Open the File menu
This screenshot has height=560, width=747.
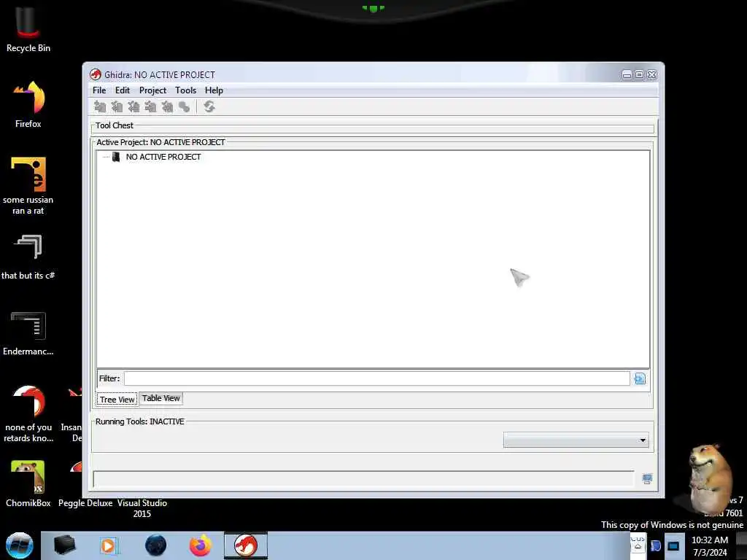click(99, 90)
